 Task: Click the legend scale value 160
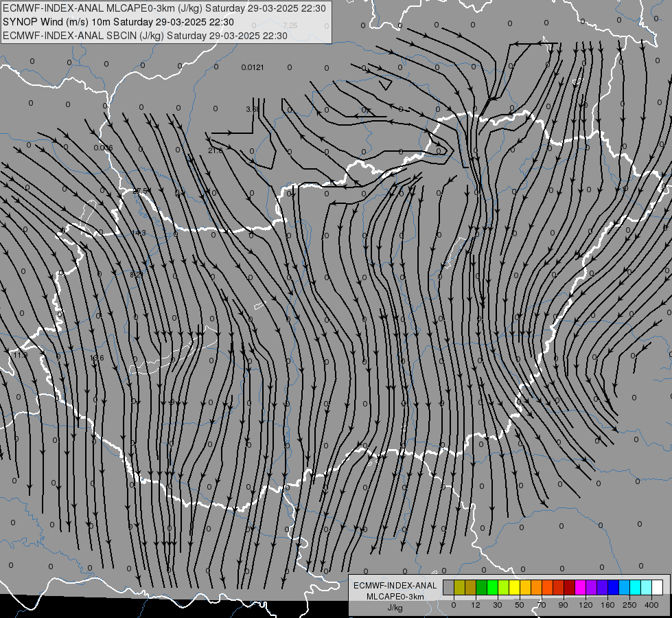tap(607, 605)
